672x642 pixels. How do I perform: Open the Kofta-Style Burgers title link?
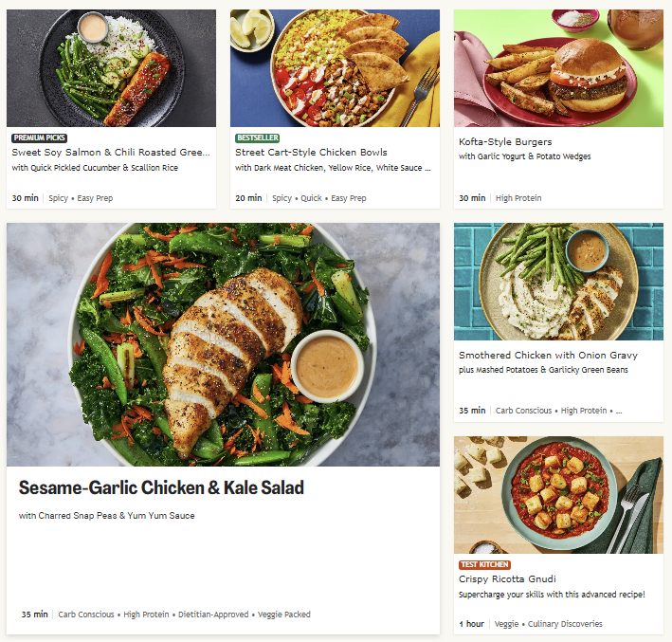tap(505, 142)
